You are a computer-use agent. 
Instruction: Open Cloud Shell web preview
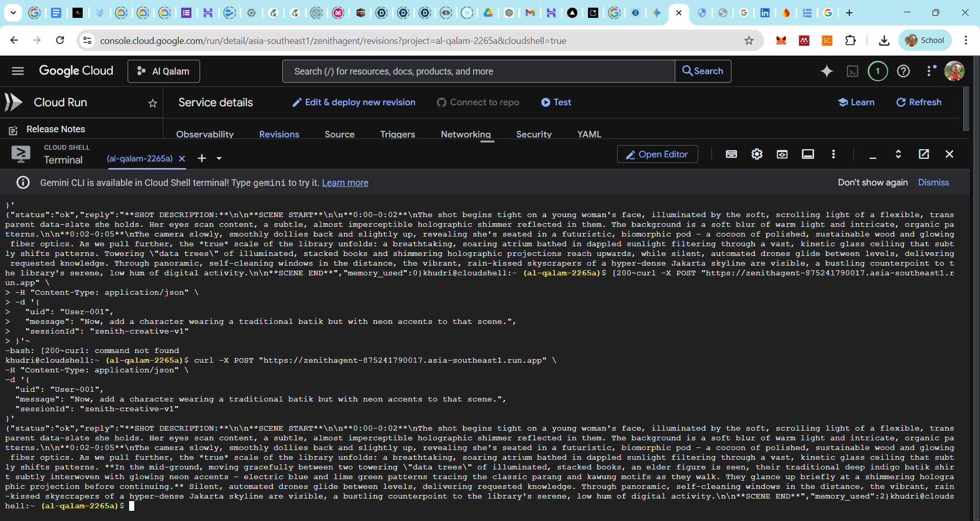click(782, 154)
